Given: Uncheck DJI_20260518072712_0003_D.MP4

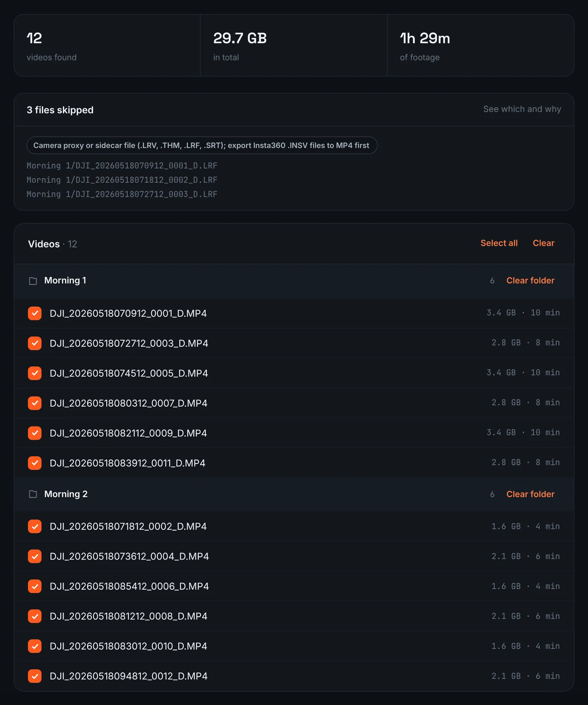Looking at the screenshot, I should (x=35, y=343).
